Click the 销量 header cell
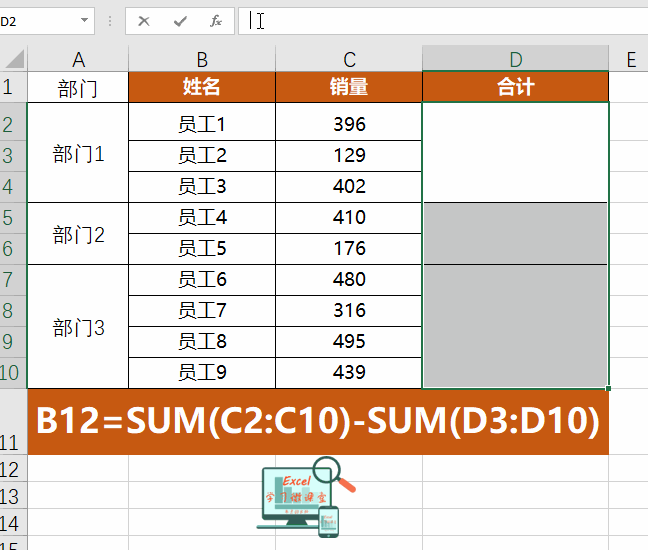The image size is (648, 550). [349, 87]
